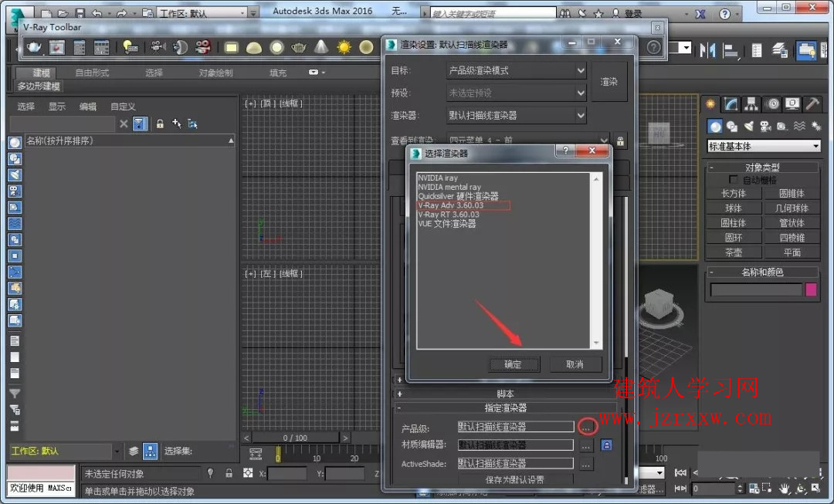Image resolution: width=834 pixels, height=504 pixels.
Task: Open the 显示 menu in scene explorer
Action: pyautogui.click(x=57, y=107)
